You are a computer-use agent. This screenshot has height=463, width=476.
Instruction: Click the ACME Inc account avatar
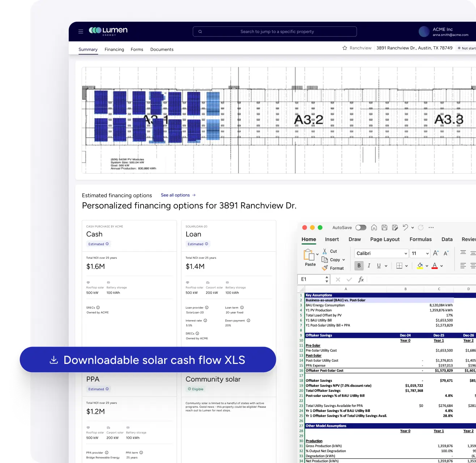(x=424, y=31)
